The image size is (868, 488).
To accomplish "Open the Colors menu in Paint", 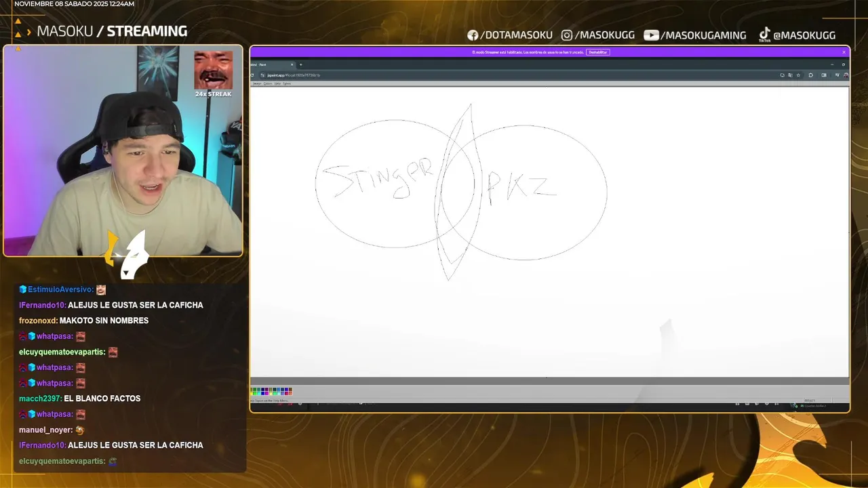I will pyautogui.click(x=268, y=83).
